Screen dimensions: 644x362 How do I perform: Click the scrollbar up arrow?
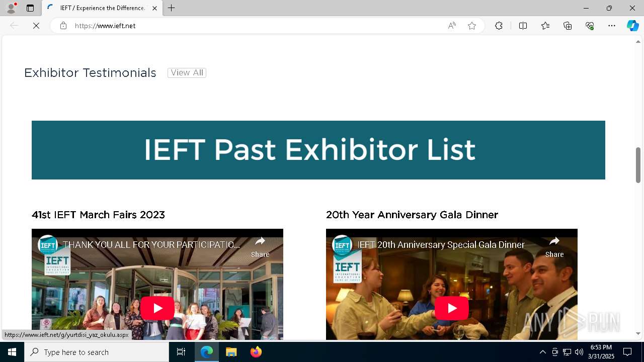(x=638, y=42)
